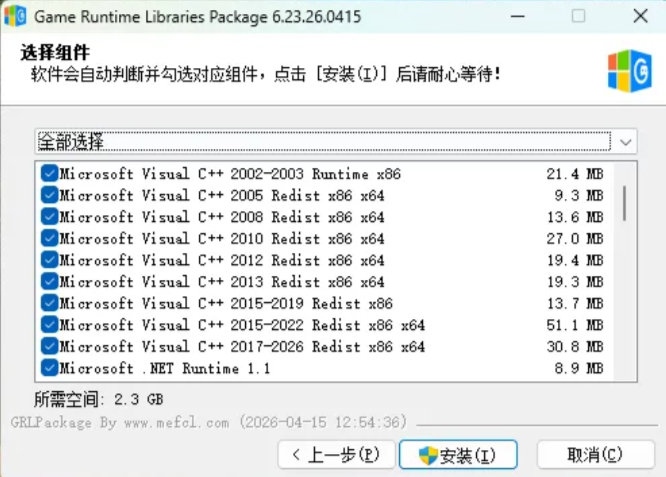Click the GRLPackage By www.mefcl.com text
The width and height of the screenshot is (666, 477).
pyautogui.click(x=120, y=423)
